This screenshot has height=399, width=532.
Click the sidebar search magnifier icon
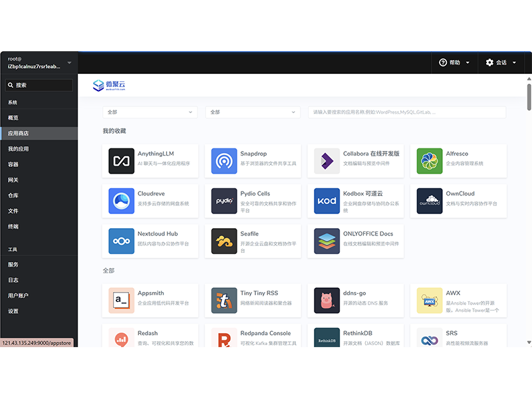click(11, 85)
